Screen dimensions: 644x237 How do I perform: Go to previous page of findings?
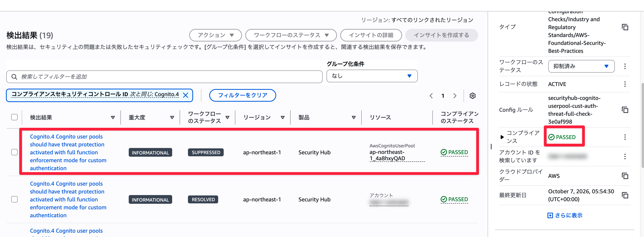(431, 96)
